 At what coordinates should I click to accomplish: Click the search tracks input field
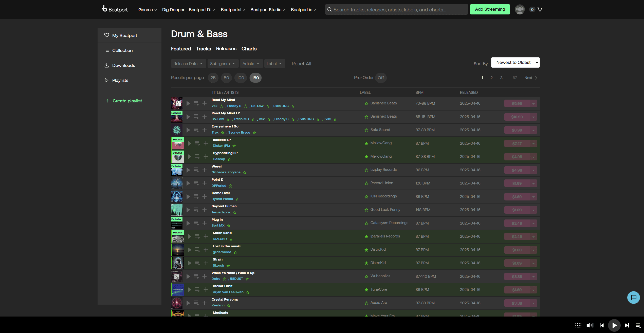[396, 10]
